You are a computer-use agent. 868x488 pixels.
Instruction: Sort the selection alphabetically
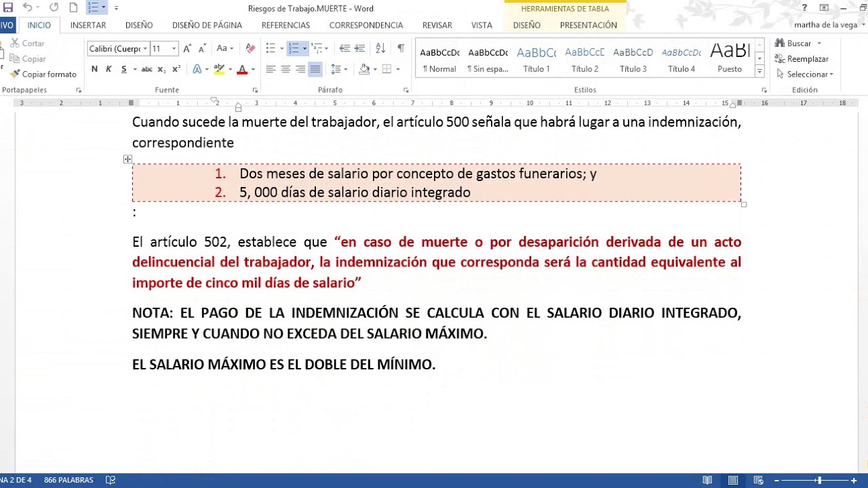click(x=380, y=49)
